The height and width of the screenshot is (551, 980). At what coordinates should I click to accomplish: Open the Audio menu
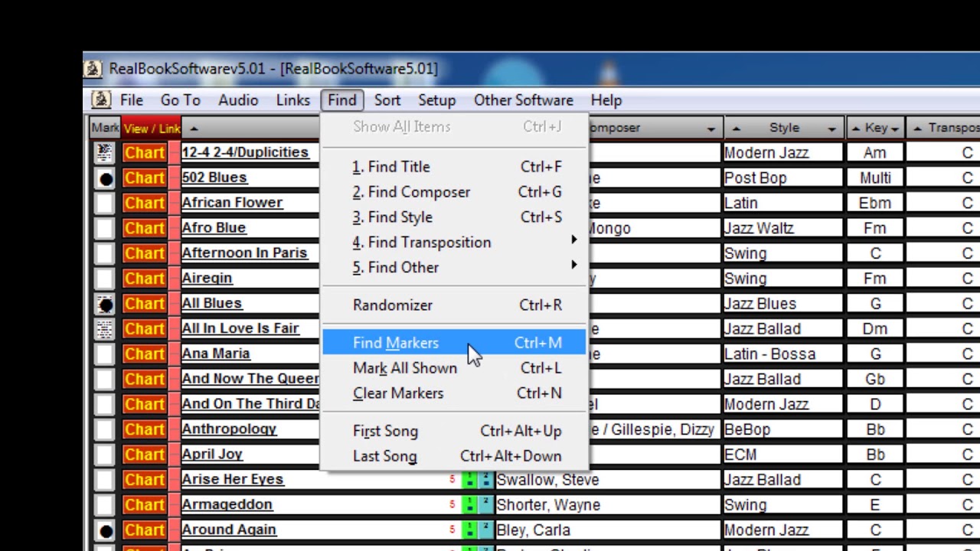[238, 100]
